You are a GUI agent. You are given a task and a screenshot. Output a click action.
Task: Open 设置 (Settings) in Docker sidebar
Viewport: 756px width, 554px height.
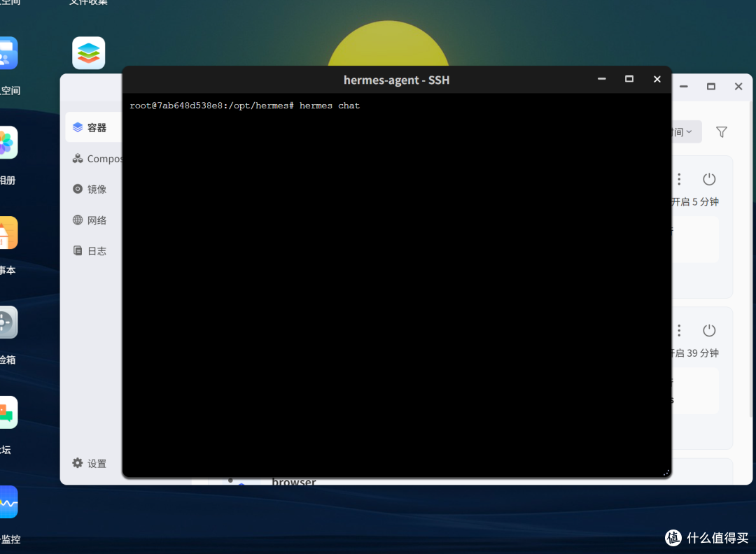coord(89,464)
